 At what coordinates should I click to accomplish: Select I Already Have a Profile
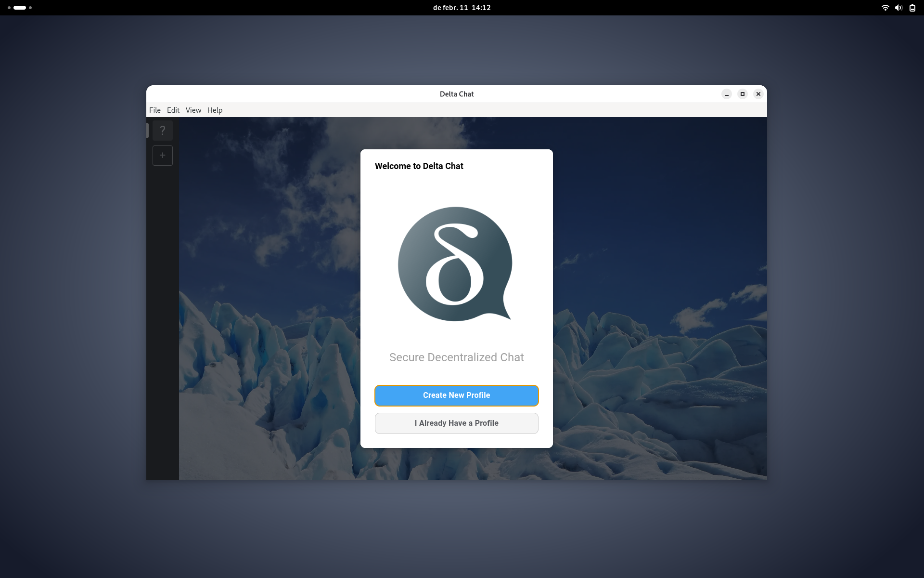pyautogui.click(x=456, y=423)
